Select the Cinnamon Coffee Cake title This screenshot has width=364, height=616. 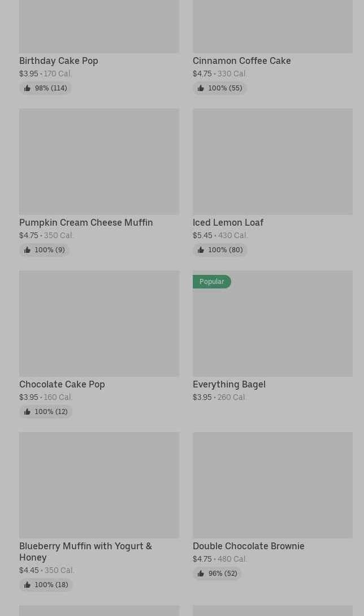tap(241, 61)
